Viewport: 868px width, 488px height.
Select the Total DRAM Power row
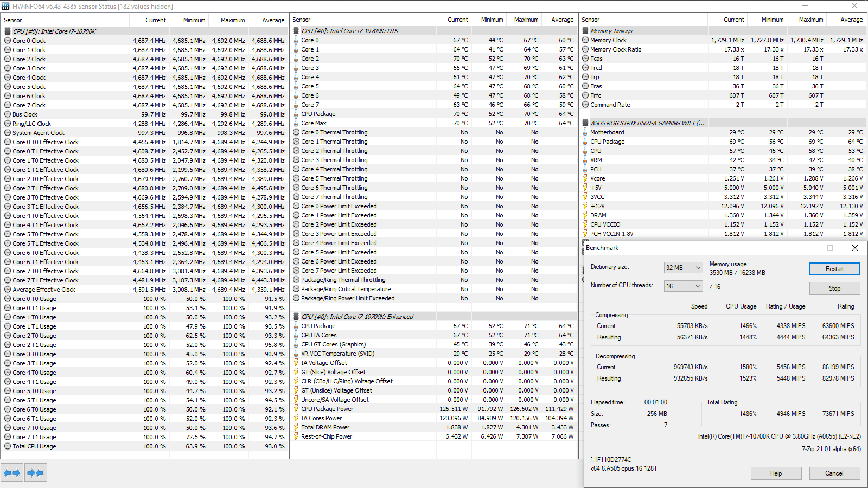tap(433, 427)
